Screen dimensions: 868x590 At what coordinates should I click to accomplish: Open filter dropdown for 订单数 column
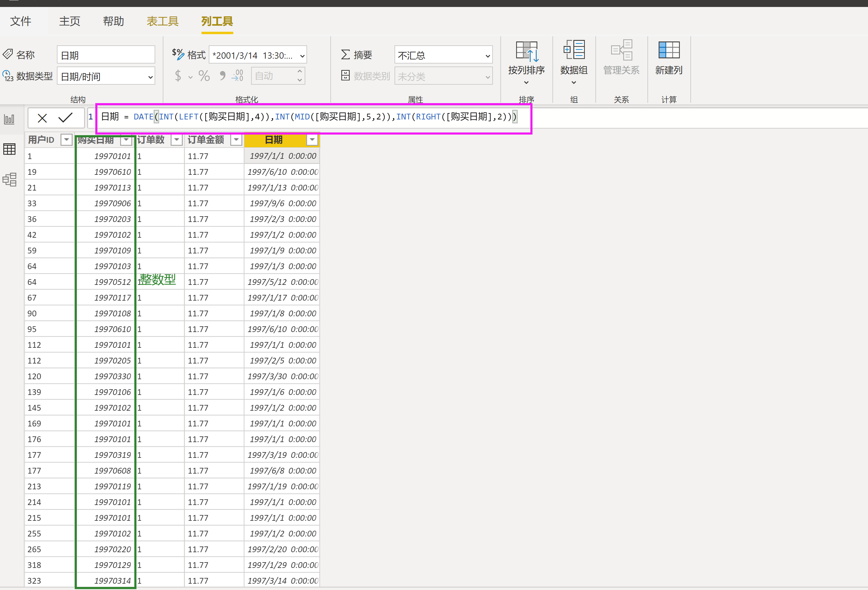tap(176, 140)
